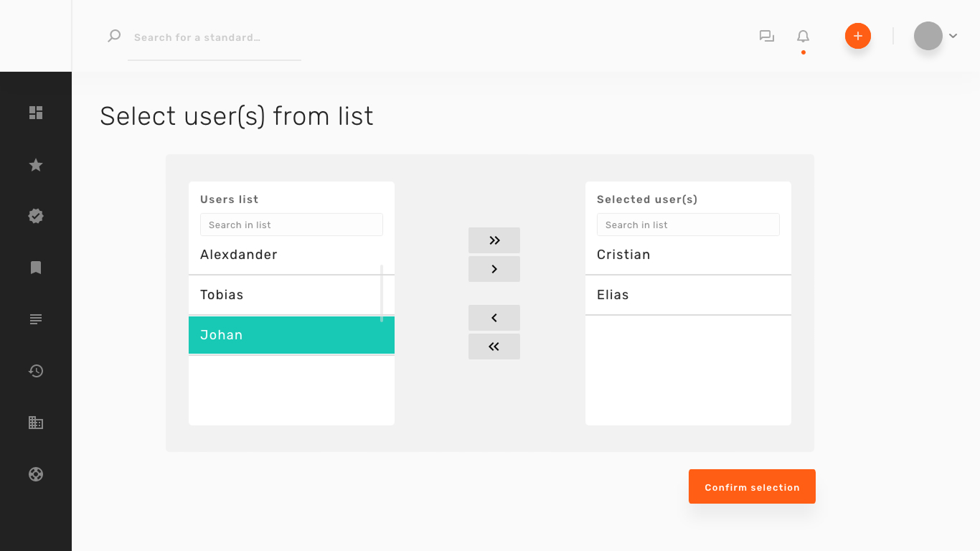Select Tobias in the users list

pos(284,295)
